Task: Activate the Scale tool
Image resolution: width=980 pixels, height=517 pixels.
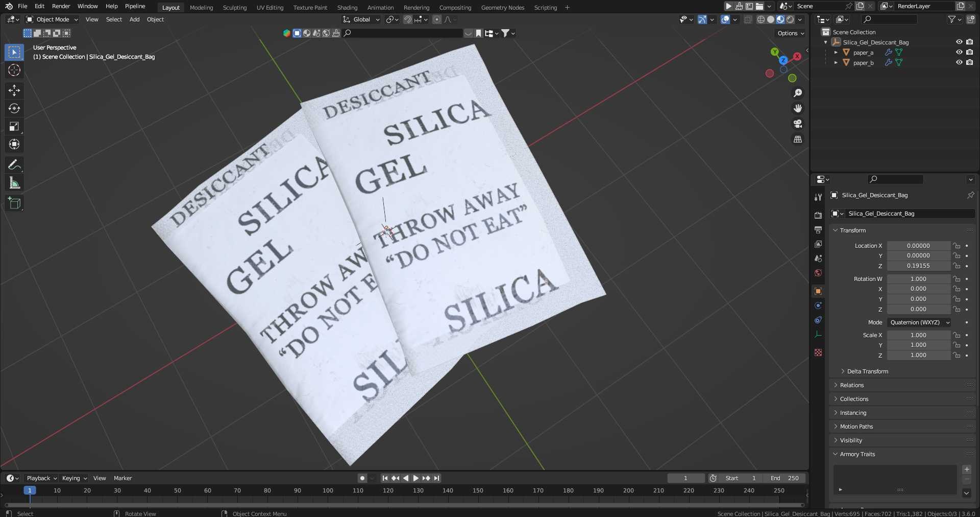Action: tap(14, 126)
